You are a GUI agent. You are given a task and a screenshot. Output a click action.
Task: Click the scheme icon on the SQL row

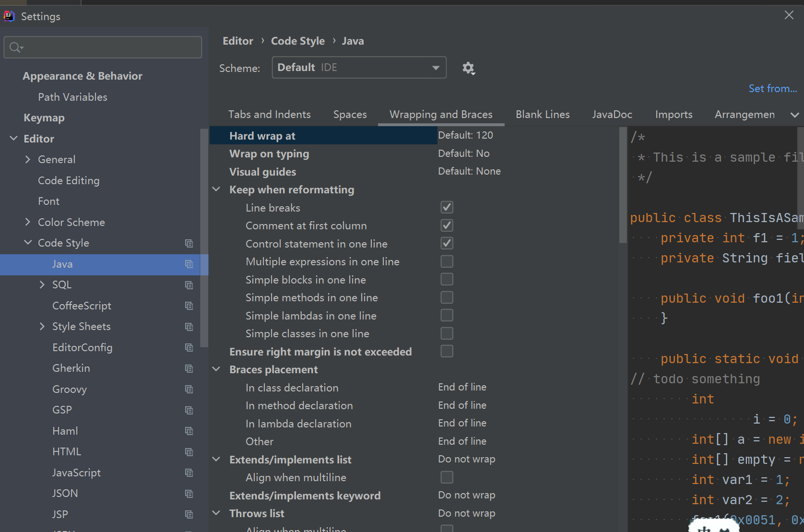(189, 285)
